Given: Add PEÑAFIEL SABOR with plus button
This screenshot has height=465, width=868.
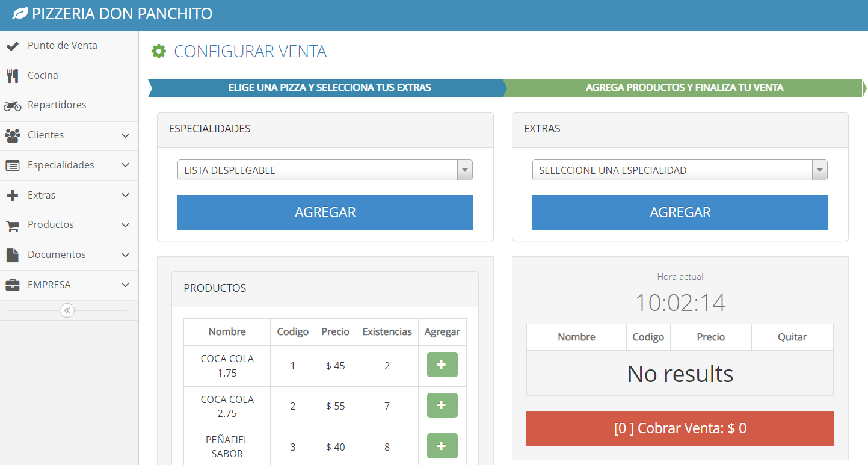Looking at the screenshot, I should 442,446.
